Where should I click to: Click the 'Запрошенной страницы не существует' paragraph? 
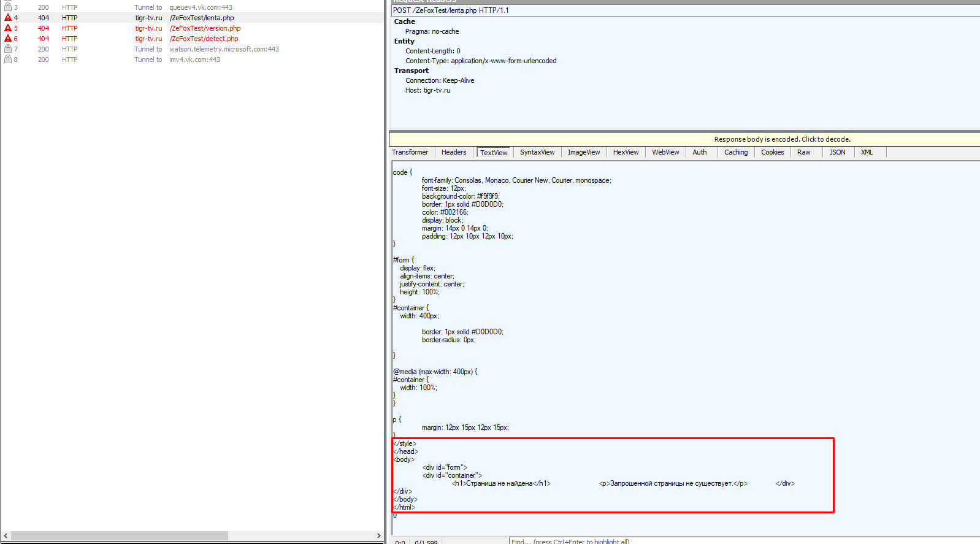(x=673, y=483)
